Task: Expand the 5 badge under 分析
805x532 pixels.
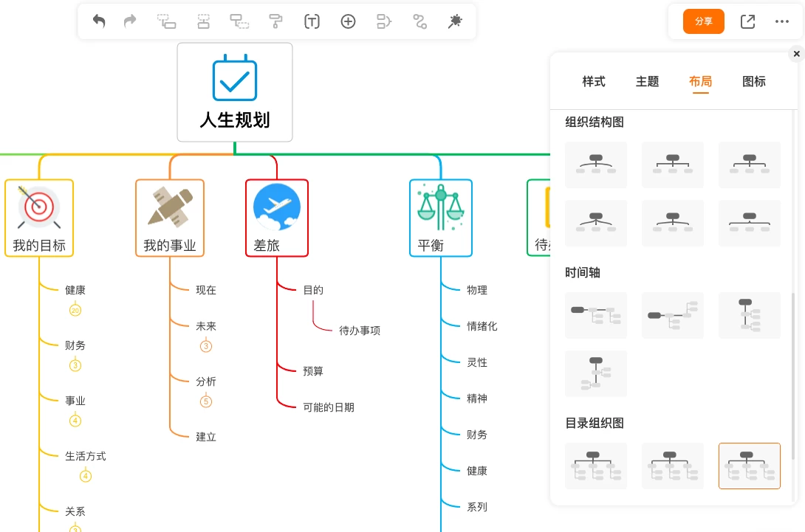Action: click(206, 401)
